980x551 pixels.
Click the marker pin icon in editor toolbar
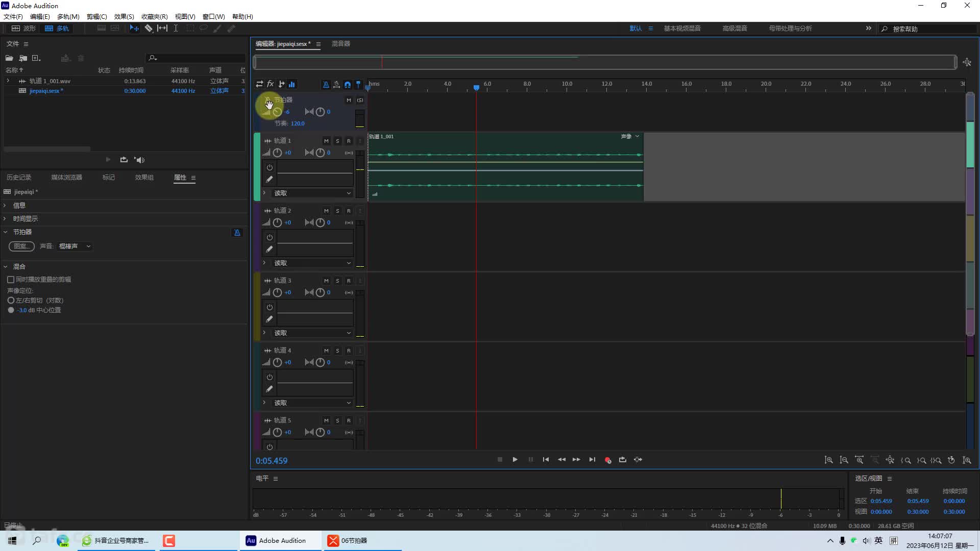pos(358,84)
